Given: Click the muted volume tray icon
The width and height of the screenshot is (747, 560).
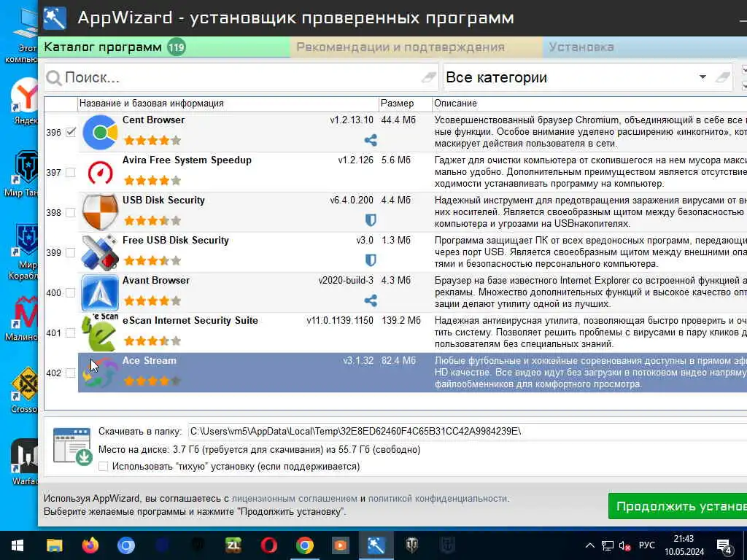Looking at the screenshot, I should (x=624, y=545).
